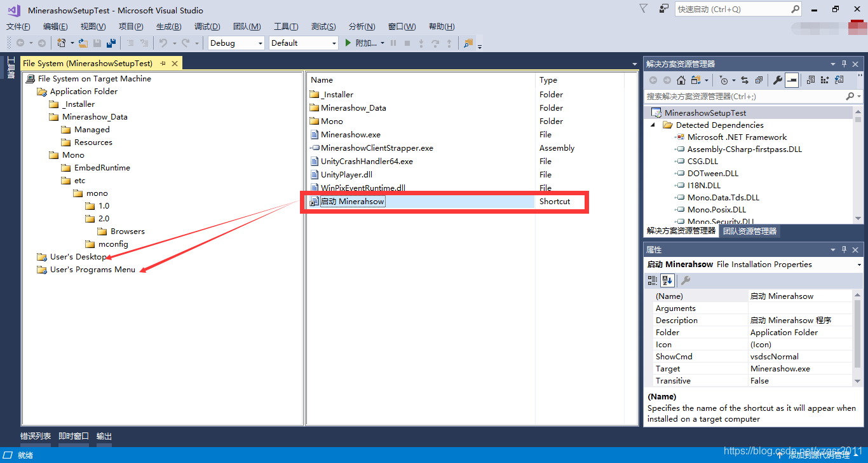868x463 pixels.
Task: Open the 输出 tab at the bottom
Action: tap(104, 436)
